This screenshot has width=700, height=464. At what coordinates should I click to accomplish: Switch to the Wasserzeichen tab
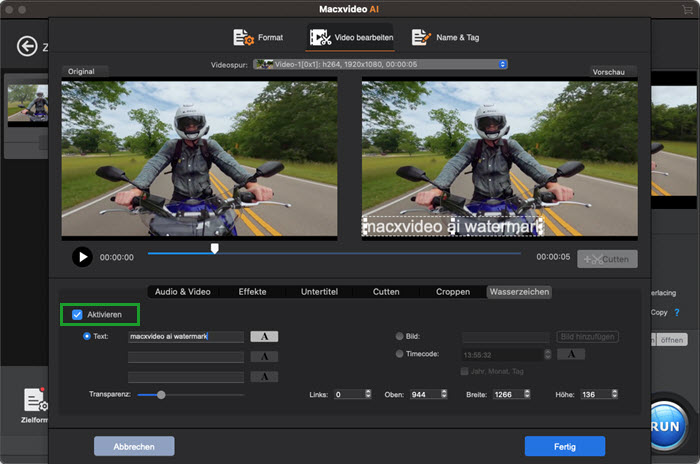(519, 292)
